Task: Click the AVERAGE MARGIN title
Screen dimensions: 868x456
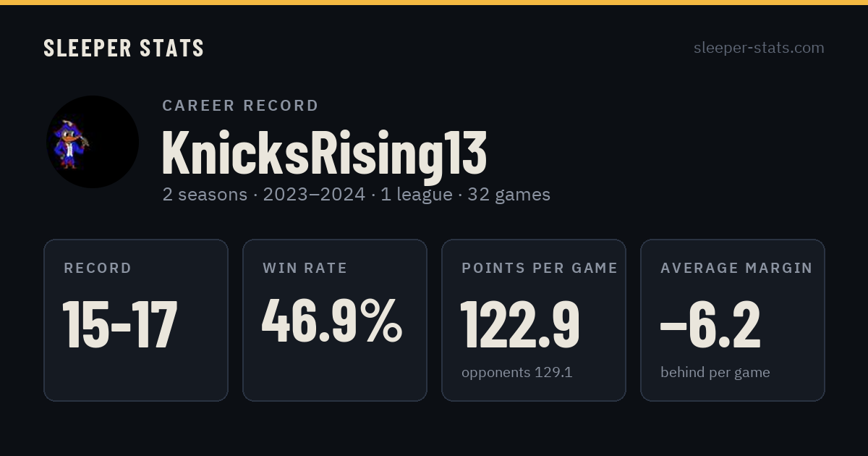Action: click(736, 269)
